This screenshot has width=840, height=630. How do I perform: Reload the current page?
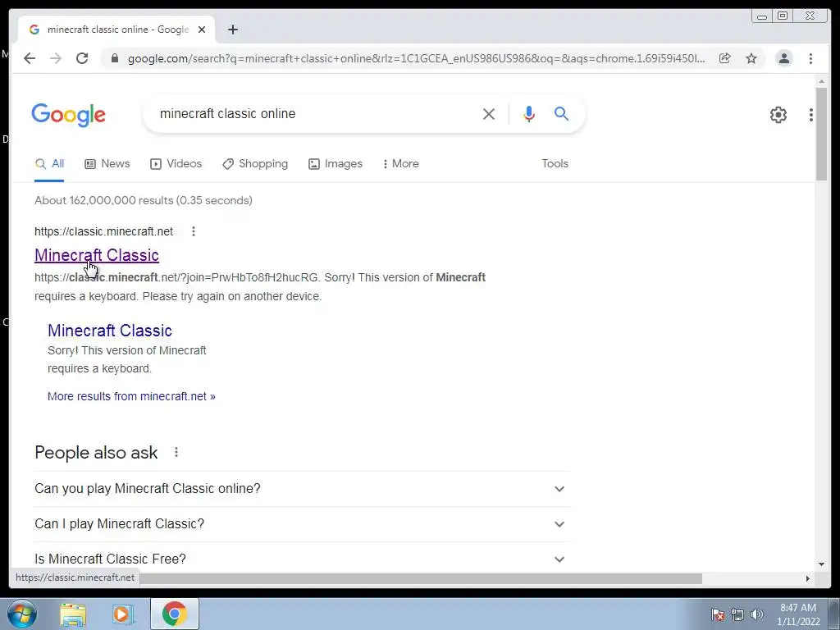tap(82, 58)
